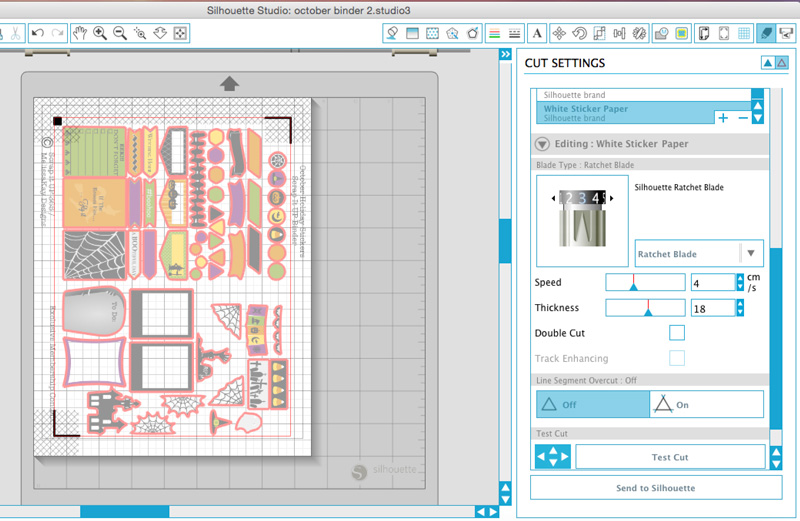800x521 pixels.
Task: Open the Design Page Settings icon
Action: [704, 34]
